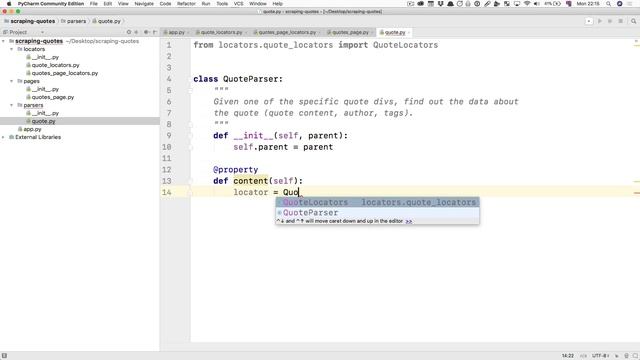Open Search Everywhere magnifier in toolbar
This screenshot has height=360, width=640.
633,21
